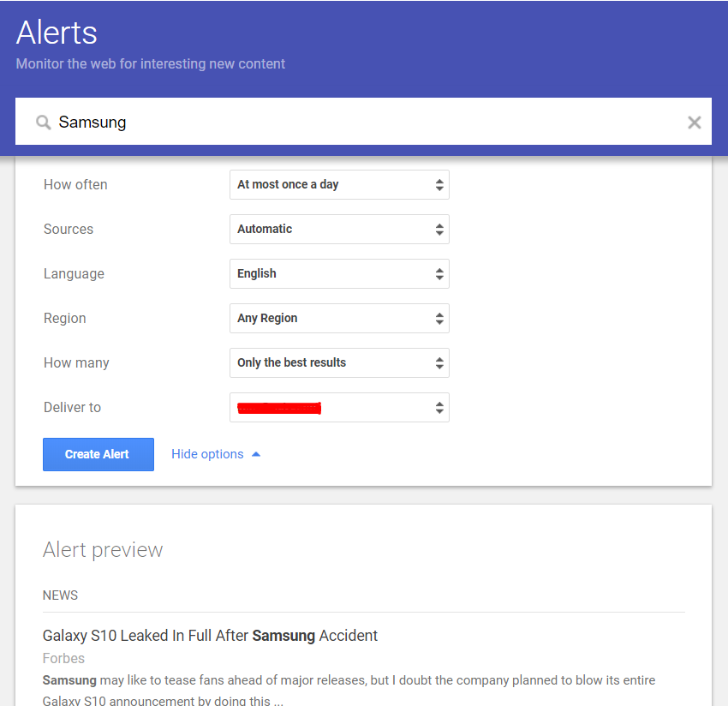The width and height of the screenshot is (728, 706).
Task: Open the Region dropdown
Action: pos(339,319)
